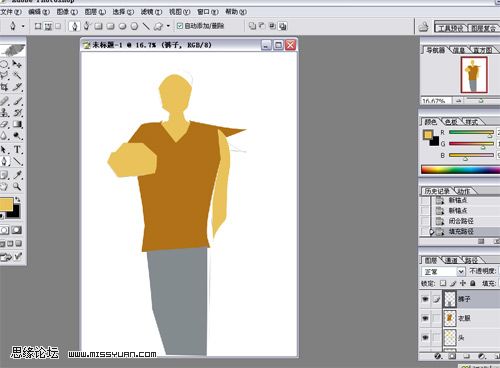The image size is (500, 368).
Task: Click the Intersect path areas icon
Action: [x=272, y=26]
